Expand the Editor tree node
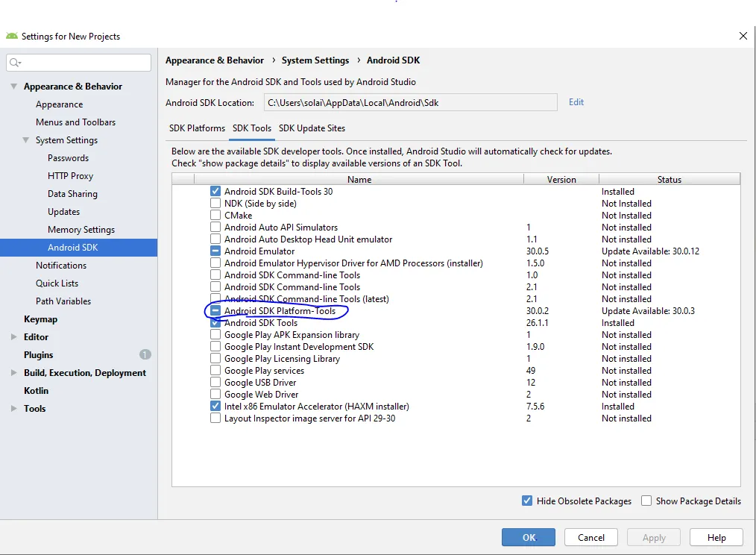This screenshot has height=555, width=756. click(14, 337)
